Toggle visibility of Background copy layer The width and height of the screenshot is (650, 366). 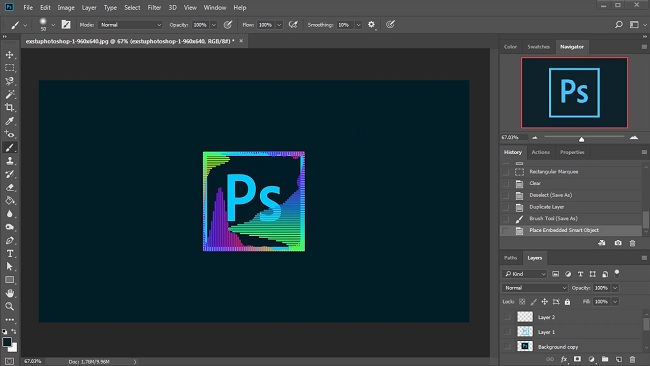507,346
